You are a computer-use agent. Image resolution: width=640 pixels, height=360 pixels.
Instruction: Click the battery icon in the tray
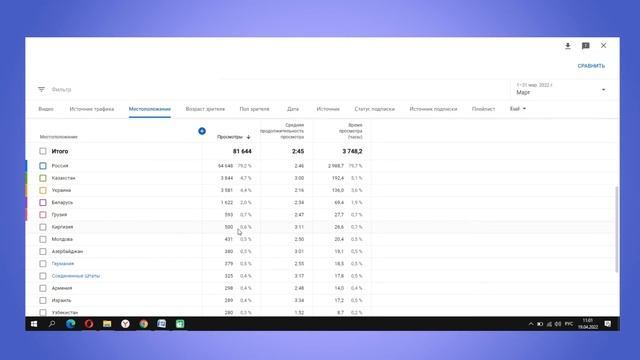(x=540, y=324)
